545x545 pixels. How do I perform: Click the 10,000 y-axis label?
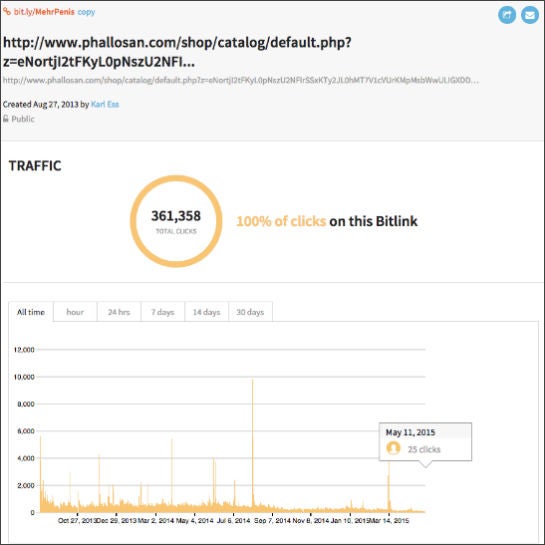point(24,377)
